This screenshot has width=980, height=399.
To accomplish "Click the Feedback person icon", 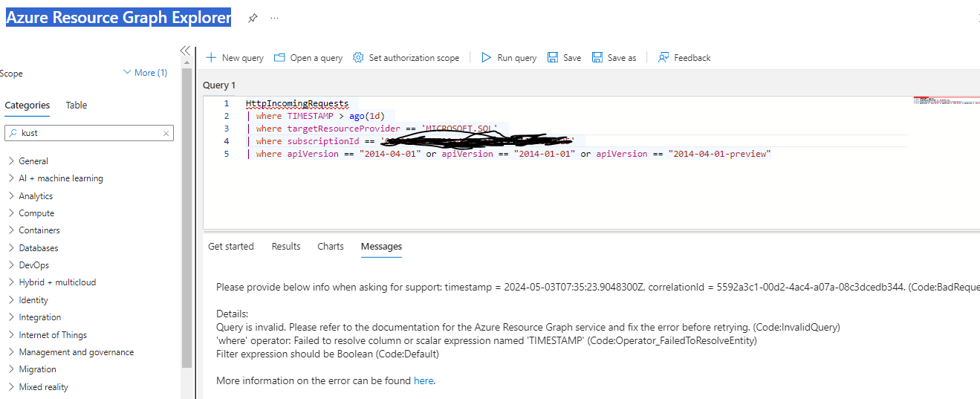I will point(663,57).
